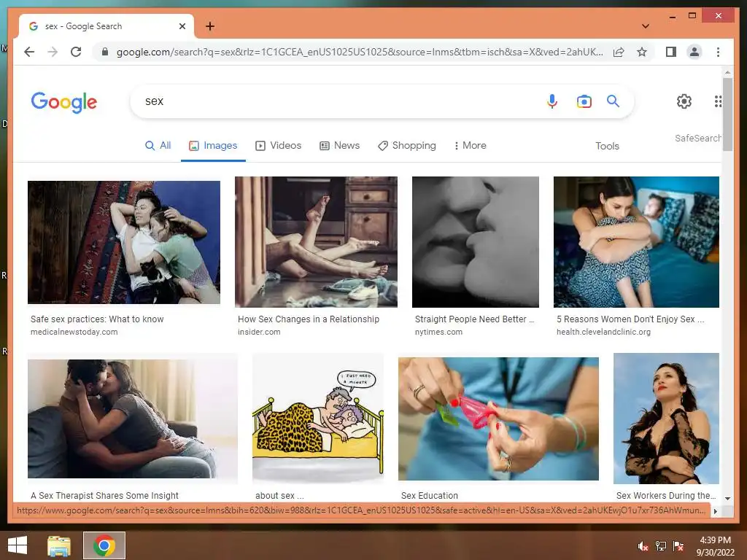Click the forward navigation arrow
The image size is (747, 560).
pos(53,52)
